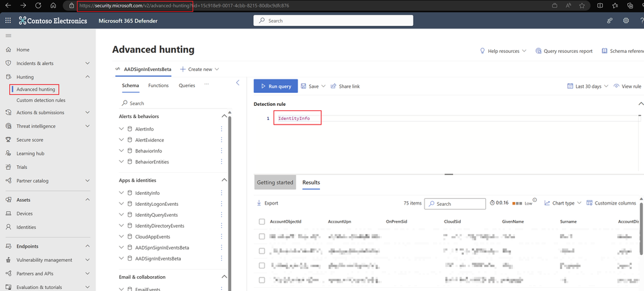Click the schema Search field
This screenshot has height=291, width=644.
pos(174,103)
